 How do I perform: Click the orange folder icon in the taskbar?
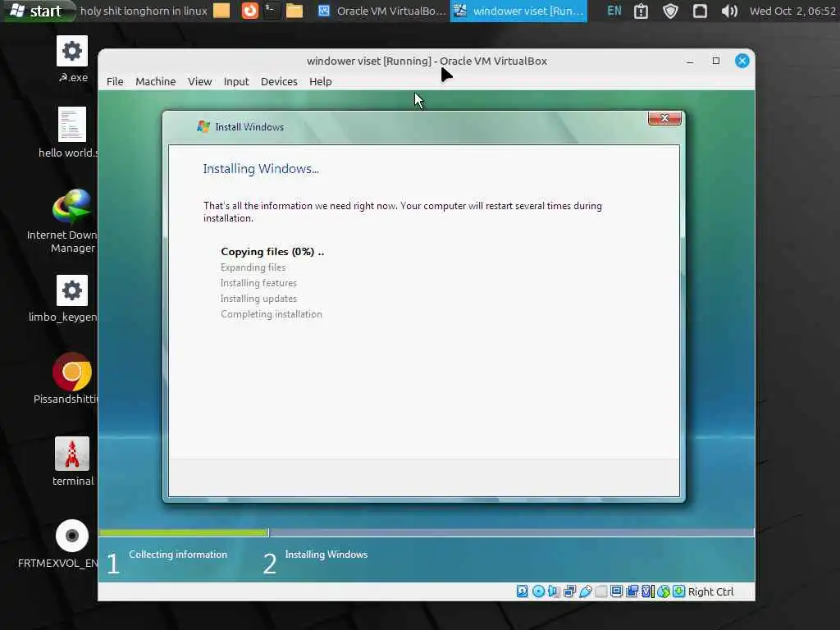click(221, 10)
